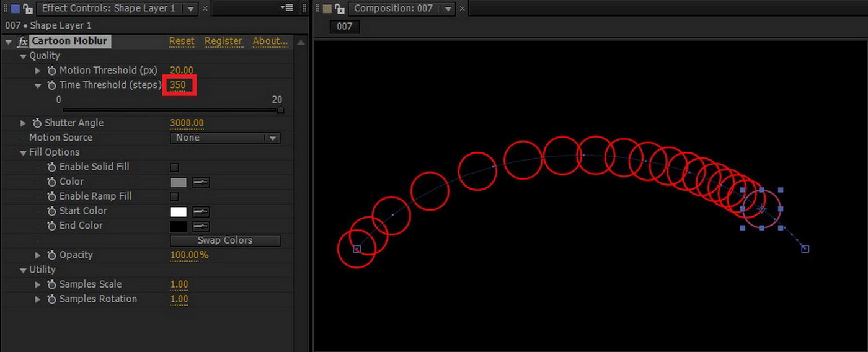This screenshot has height=352, width=868.
Task: Click the motion path start keyframe square
Action: (357, 249)
